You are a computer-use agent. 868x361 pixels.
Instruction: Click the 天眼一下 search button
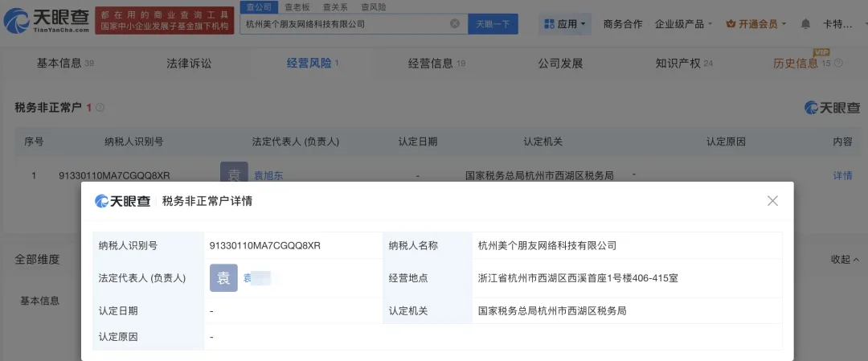tap(493, 24)
